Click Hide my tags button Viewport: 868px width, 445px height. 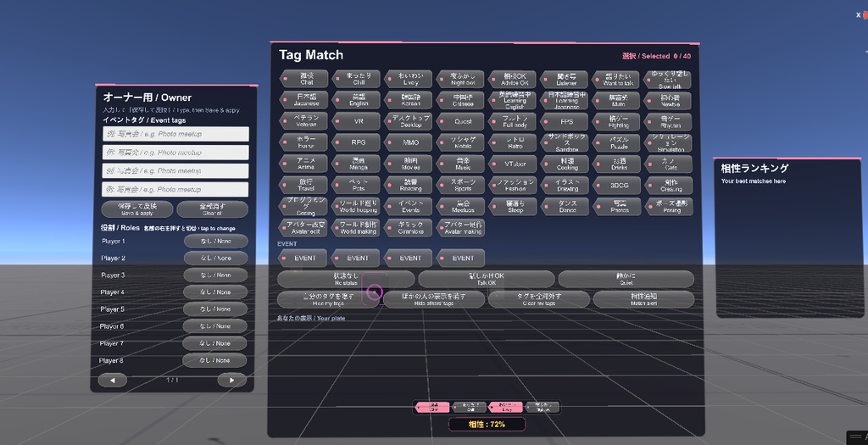(x=328, y=299)
